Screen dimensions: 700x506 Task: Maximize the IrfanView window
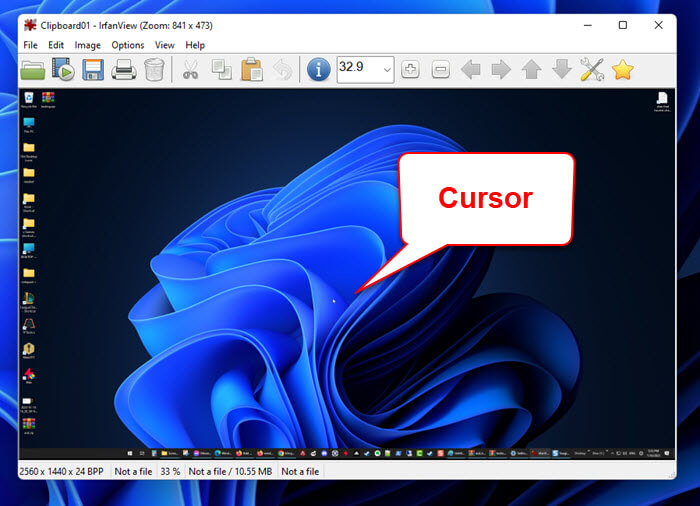pos(623,25)
